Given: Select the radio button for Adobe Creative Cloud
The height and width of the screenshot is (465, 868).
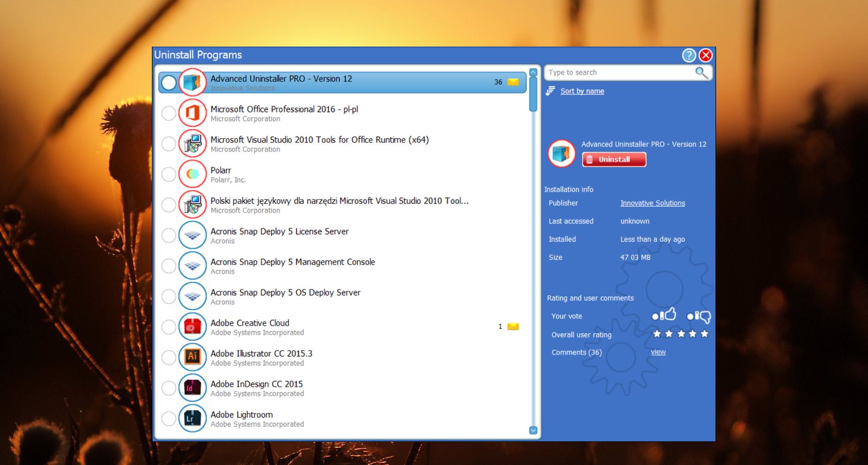Looking at the screenshot, I should click(x=169, y=327).
